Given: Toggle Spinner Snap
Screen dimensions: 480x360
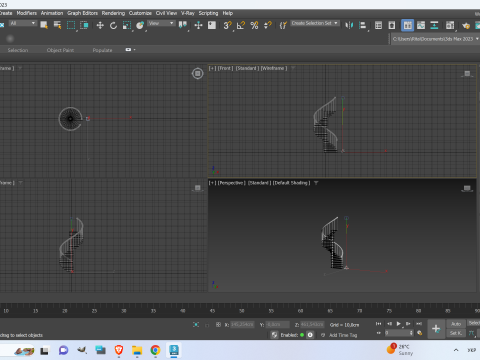Looking at the screenshot, I should tap(268, 25).
